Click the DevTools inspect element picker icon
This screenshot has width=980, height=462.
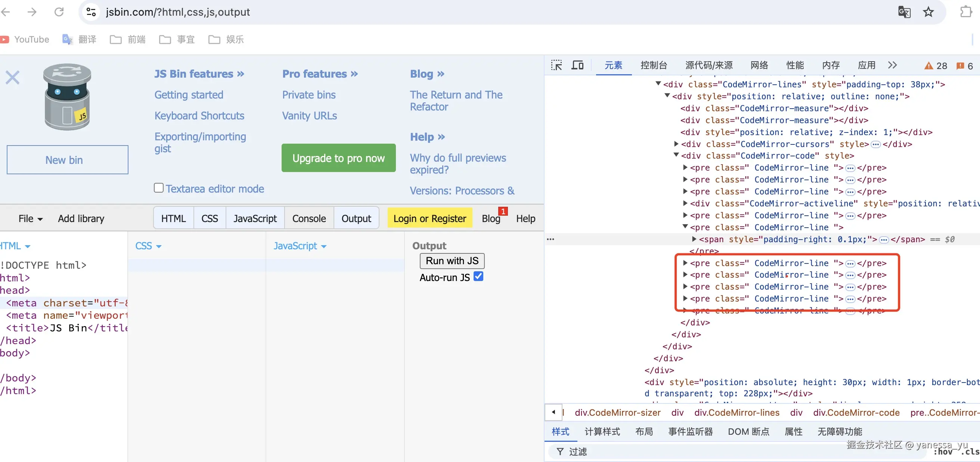click(556, 65)
